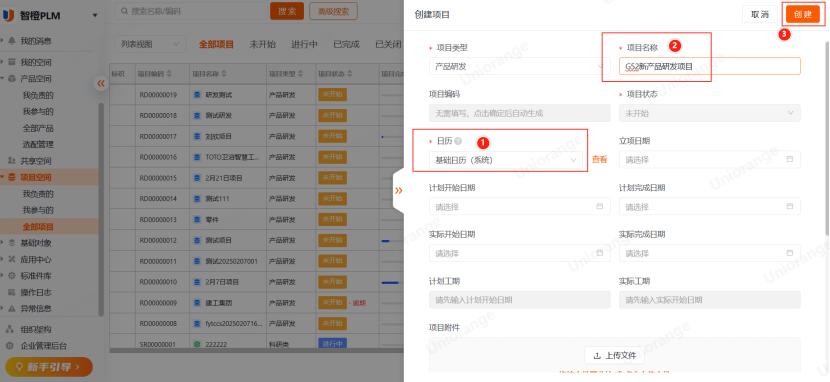Collapse the sidebar with the « arrow
This screenshot has height=382, width=830.
click(x=101, y=83)
